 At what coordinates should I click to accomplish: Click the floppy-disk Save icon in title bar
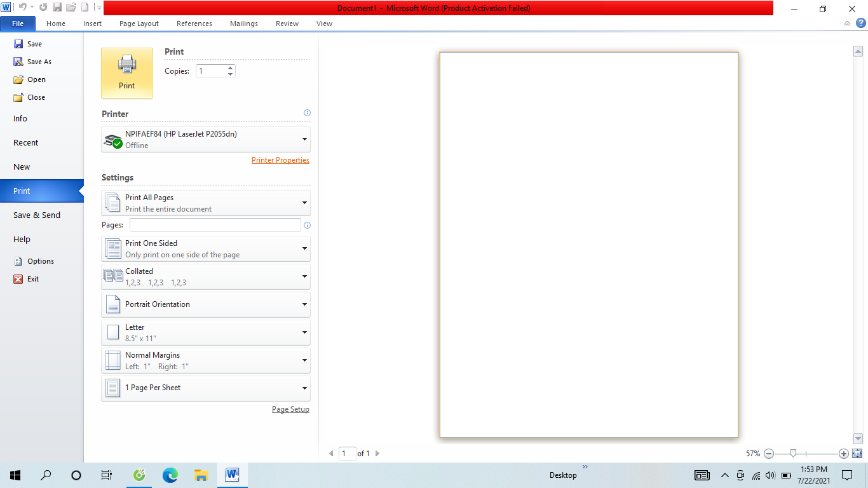point(57,8)
